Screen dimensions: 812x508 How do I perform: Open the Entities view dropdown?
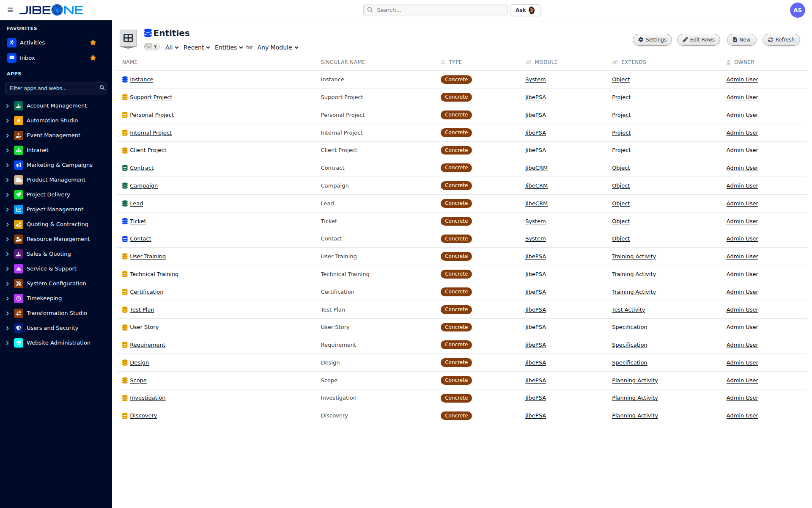tap(229, 47)
